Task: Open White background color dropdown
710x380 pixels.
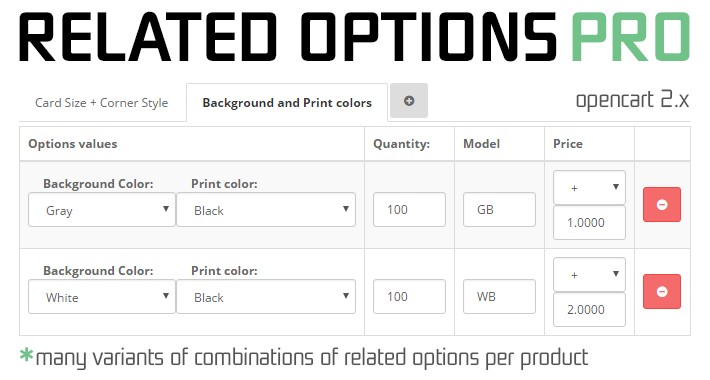Action: pyautogui.click(x=102, y=297)
